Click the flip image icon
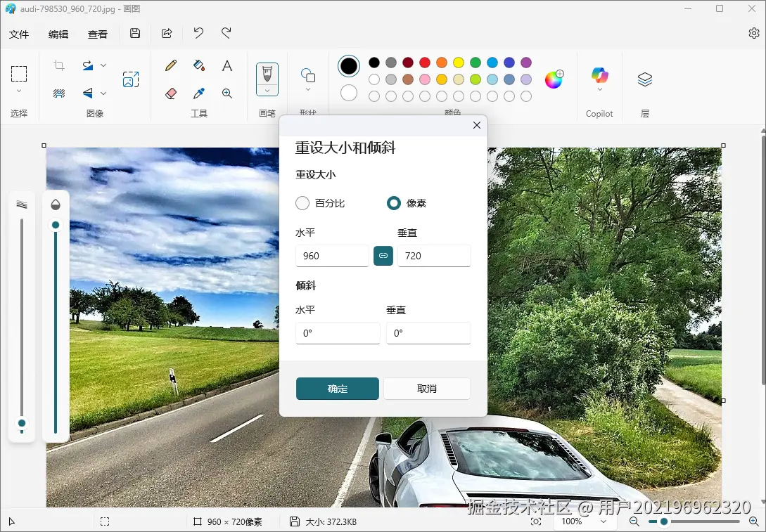Viewport: 766px width, 532px height. point(88,93)
